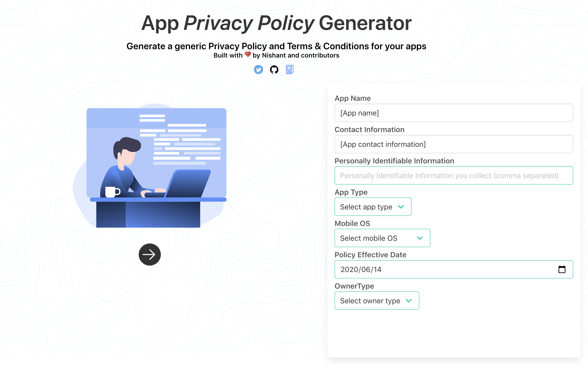Click the Twitter bird icon
Screen dimensions: 588x365
click(259, 69)
